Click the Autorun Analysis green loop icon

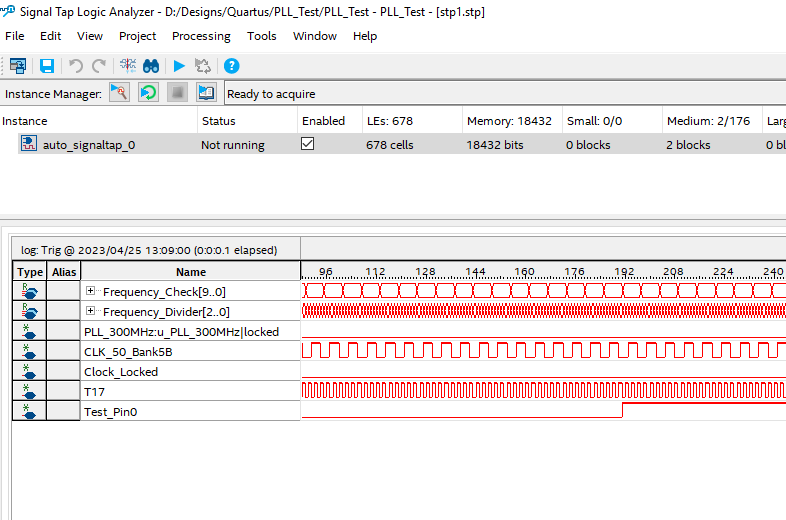click(148, 92)
